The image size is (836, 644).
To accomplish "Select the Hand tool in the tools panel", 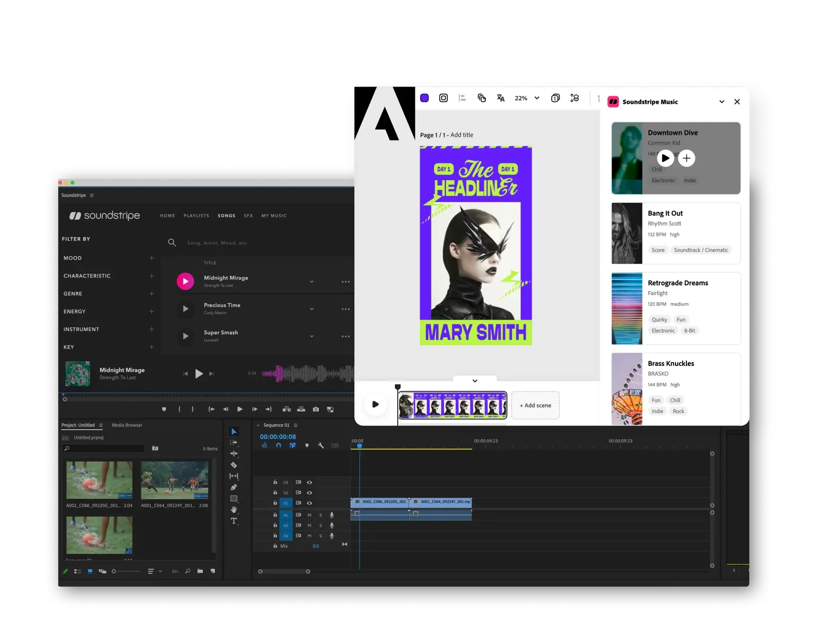I will tap(234, 510).
